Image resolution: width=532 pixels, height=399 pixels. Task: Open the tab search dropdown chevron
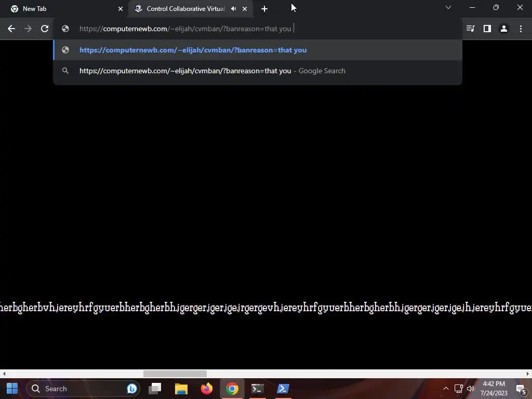448,7
